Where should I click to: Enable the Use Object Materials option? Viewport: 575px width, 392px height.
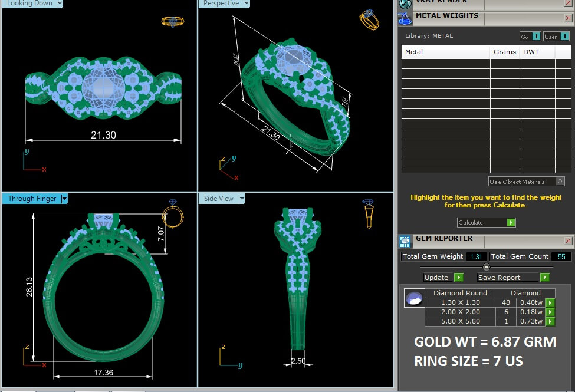pyautogui.click(x=560, y=182)
